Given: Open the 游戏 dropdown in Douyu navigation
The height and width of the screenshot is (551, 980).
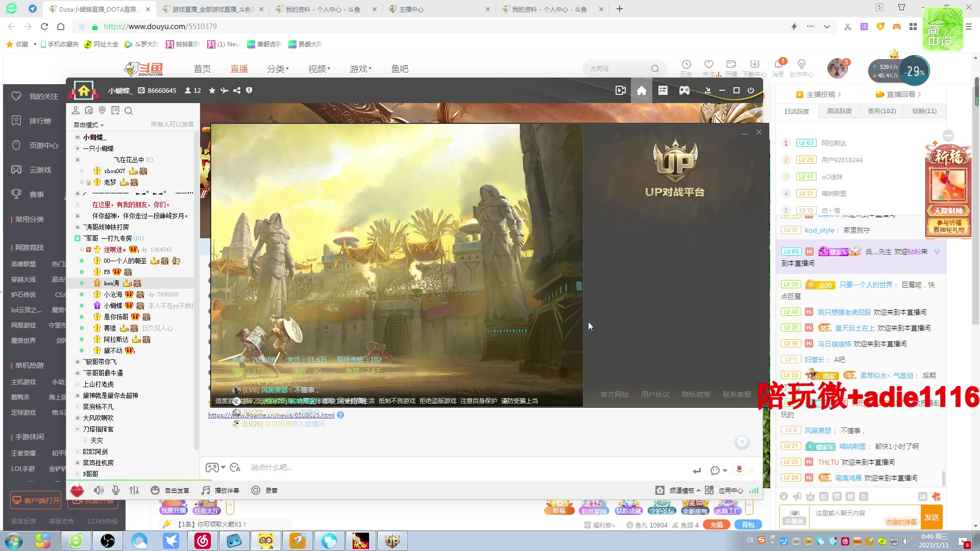Looking at the screenshot, I should pos(360,69).
